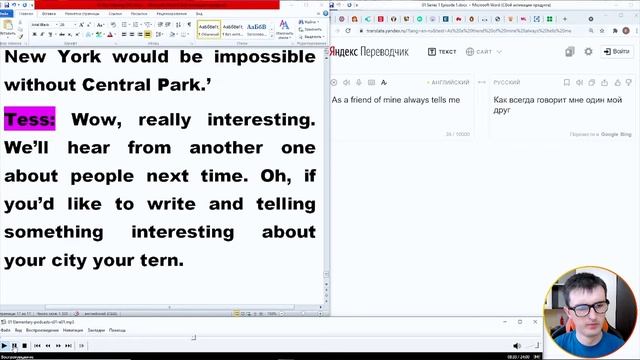The image size is (640, 360).
Task: Open numbering list dropdown in Word
Action: (x=141, y=25)
